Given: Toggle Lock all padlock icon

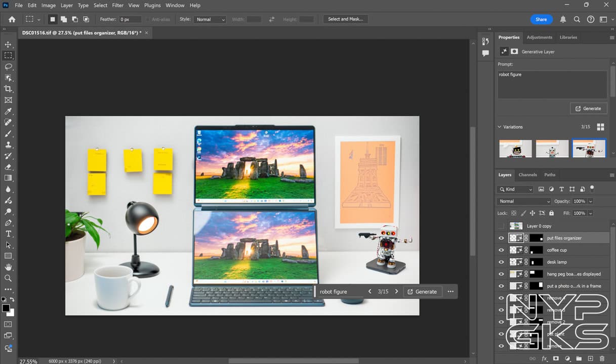Looking at the screenshot, I should [x=551, y=213].
